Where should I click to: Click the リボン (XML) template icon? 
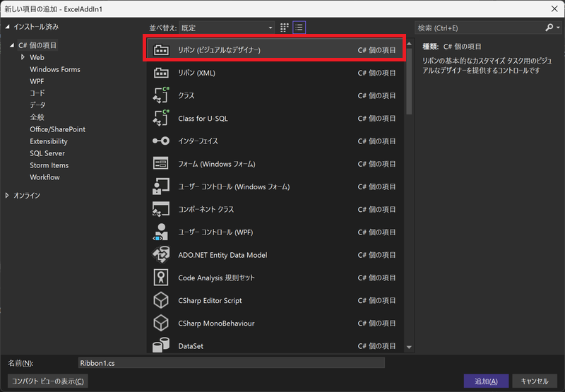[161, 73]
